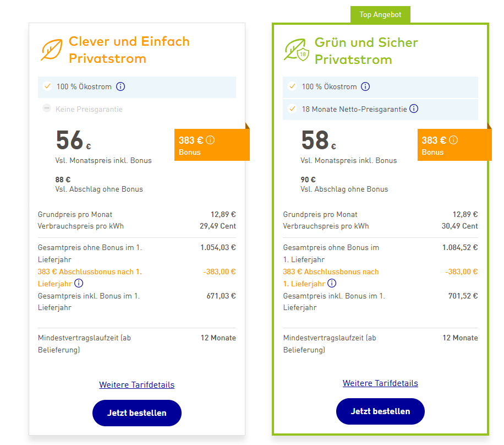Click the grey Keine Preisgarantie minus icon

[x=47, y=109]
